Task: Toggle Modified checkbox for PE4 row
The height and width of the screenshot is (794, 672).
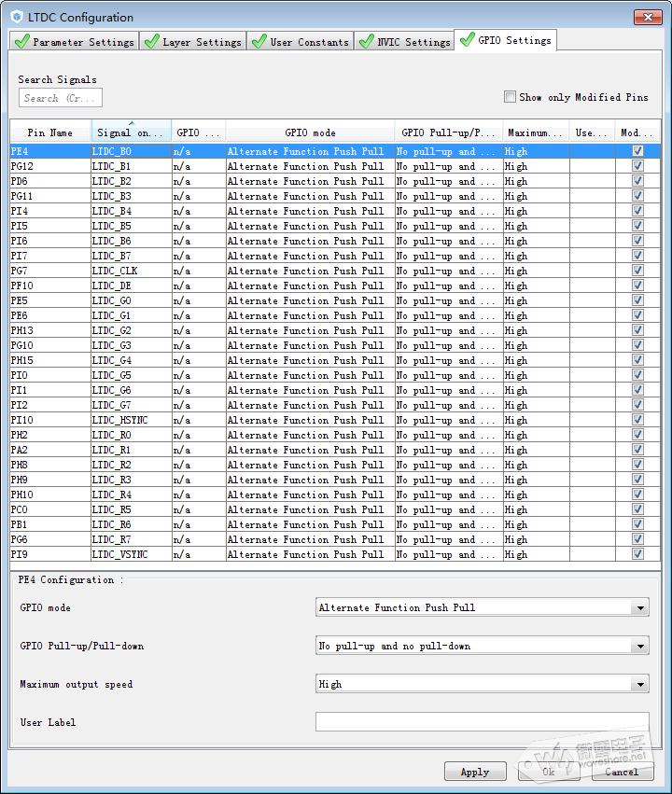Action: (x=637, y=151)
